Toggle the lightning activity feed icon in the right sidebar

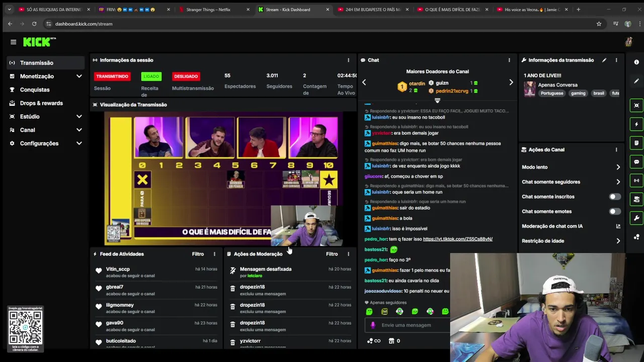pos(636,124)
